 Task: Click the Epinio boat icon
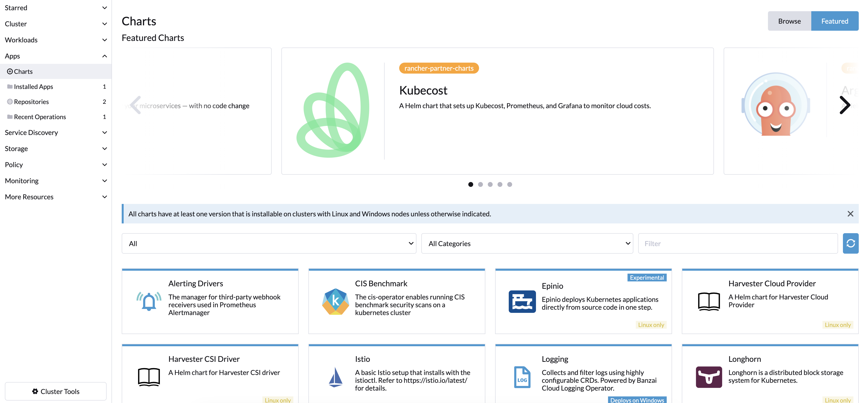(522, 301)
